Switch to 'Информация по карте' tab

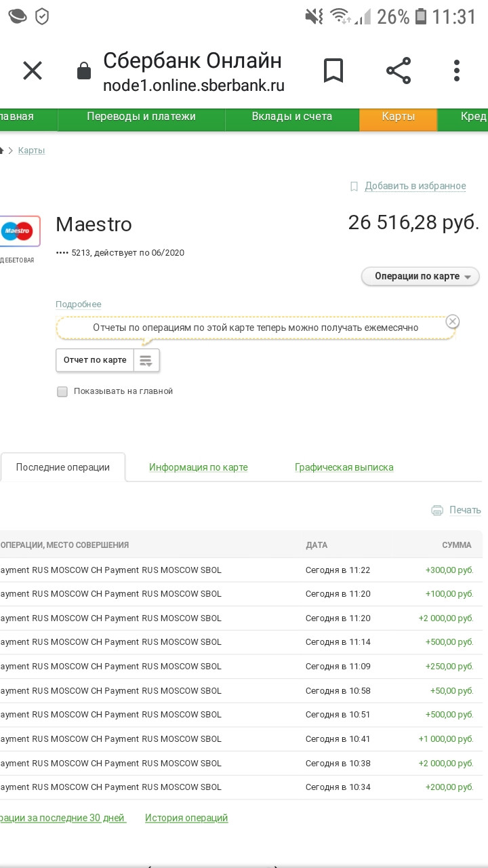(x=199, y=467)
